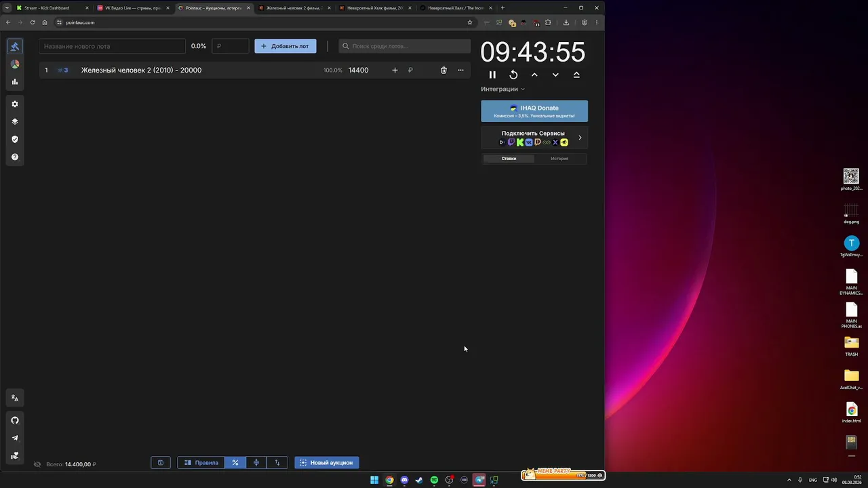Toggle the sort arrows button in bottom toolbar
The width and height of the screenshot is (868, 488).
pos(277,463)
